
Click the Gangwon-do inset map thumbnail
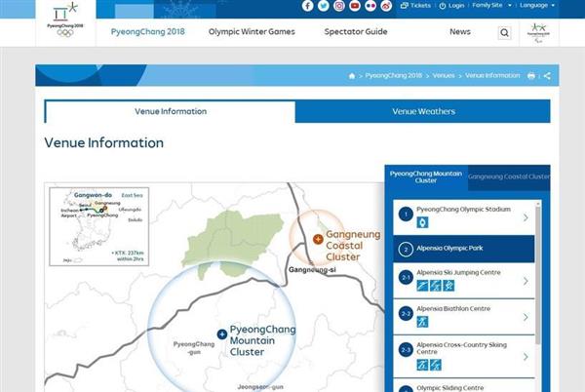point(98,226)
